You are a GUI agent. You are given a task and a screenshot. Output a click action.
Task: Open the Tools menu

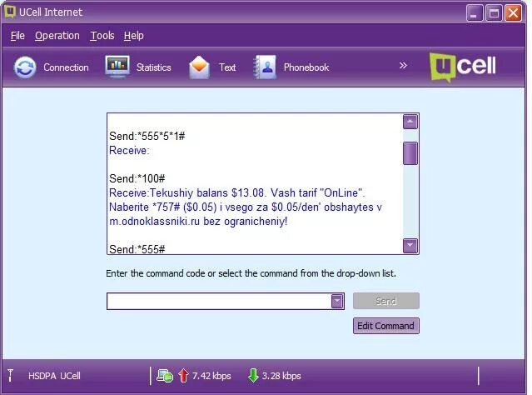pyautogui.click(x=102, y=36)
